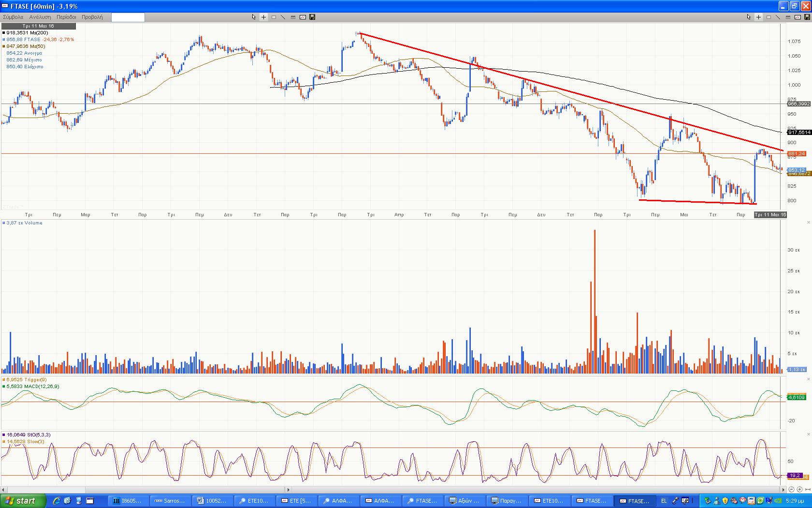Select the crosshair cursor tool in right toolbar
812x508 pixels.
[758, 17]
